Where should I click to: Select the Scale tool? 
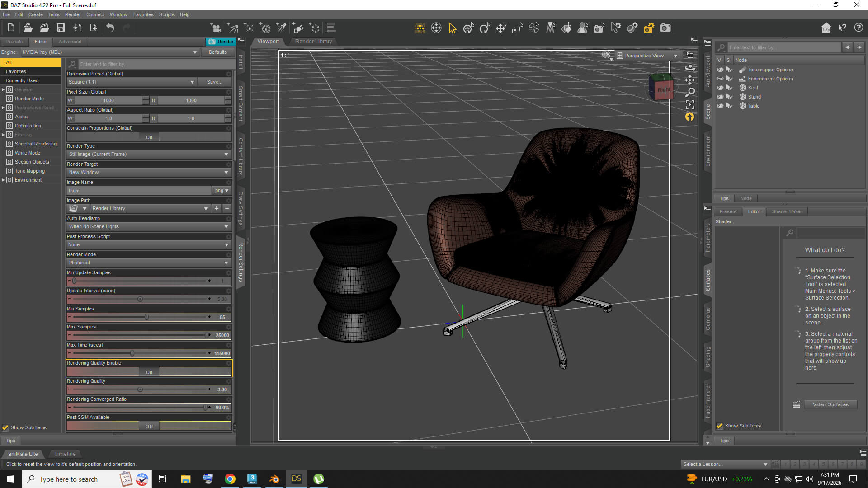point(517,28)
